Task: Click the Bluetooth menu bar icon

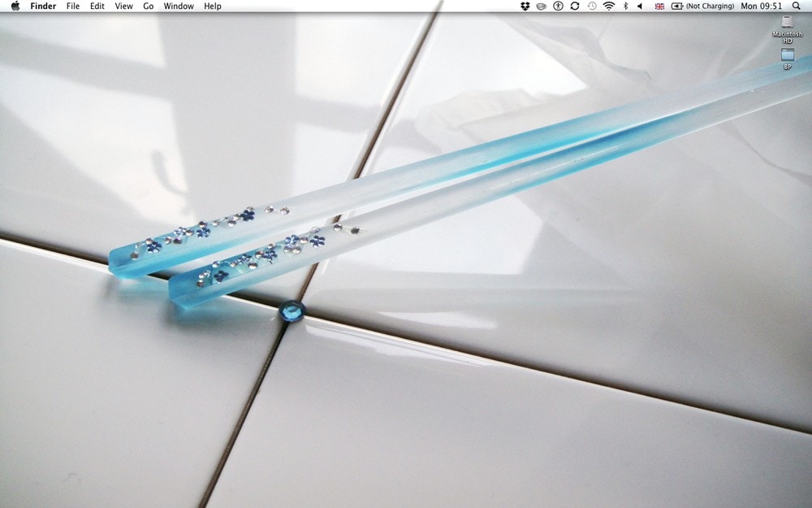Action: (x=625, y=6)
